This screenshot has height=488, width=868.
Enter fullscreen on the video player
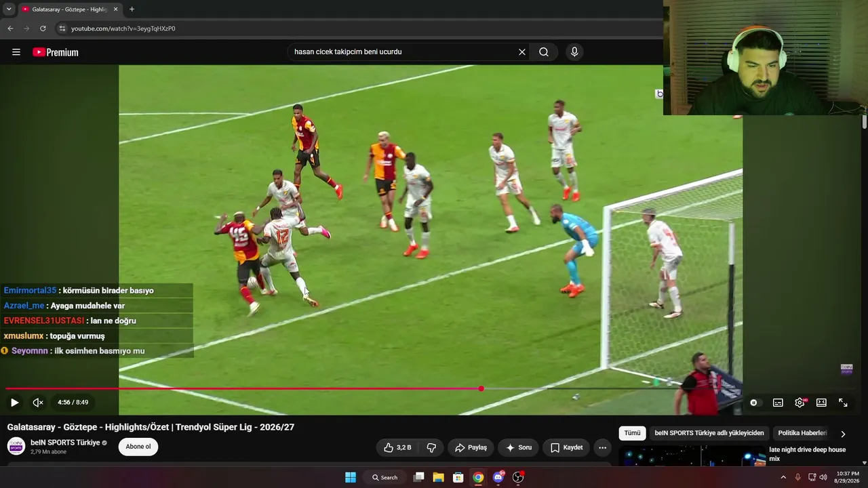(x=843, y=403)
